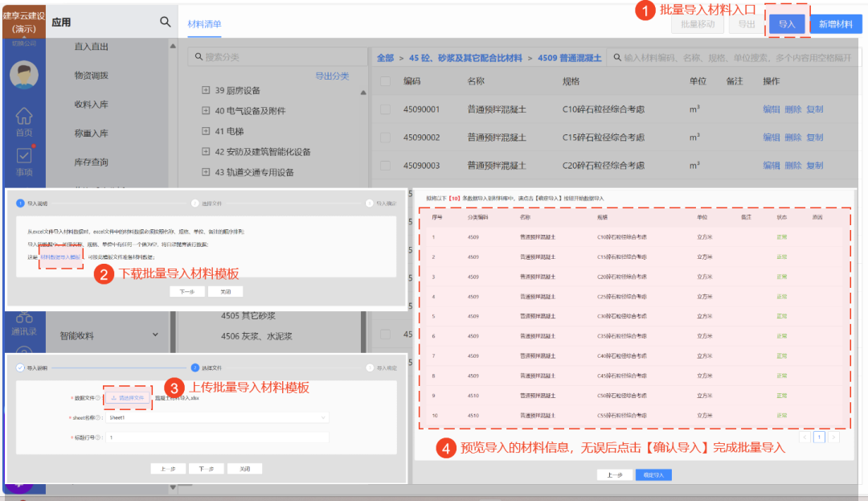Select all rows via header checkbox
The height and width of the screenshot is (501, 868).
click(x=385, y=81)
